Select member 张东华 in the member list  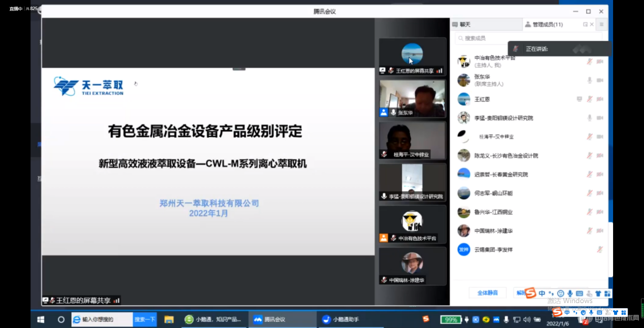point(529,80)
